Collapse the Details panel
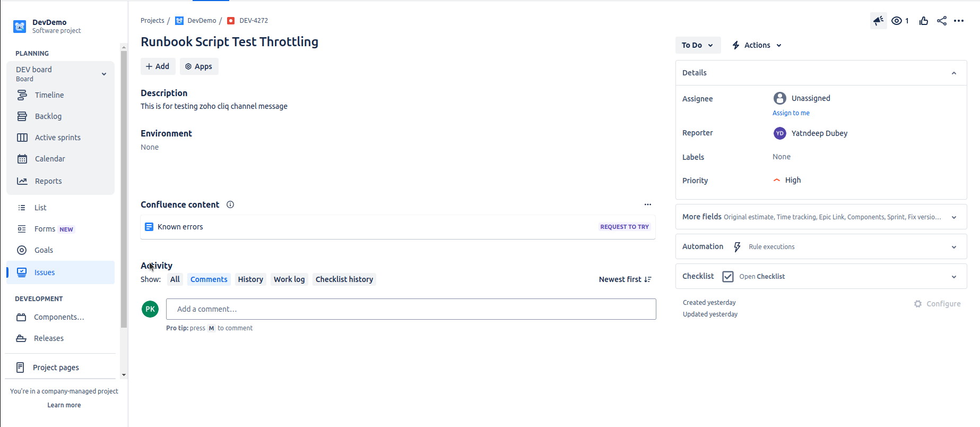This screenshot has height=427, width=980. click(x=953, y=73)
